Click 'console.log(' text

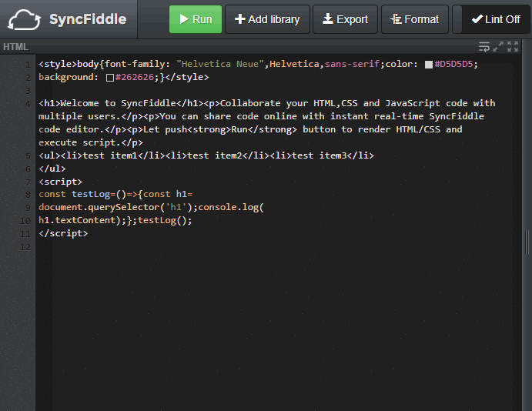231,207
